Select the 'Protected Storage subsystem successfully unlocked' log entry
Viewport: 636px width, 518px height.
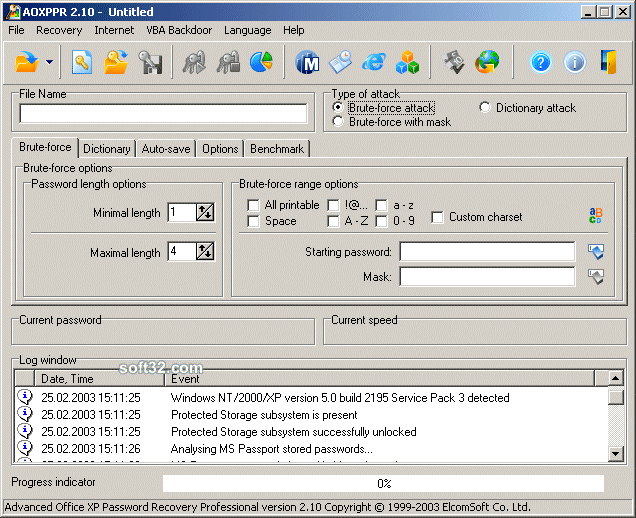(x=312, y=432)
